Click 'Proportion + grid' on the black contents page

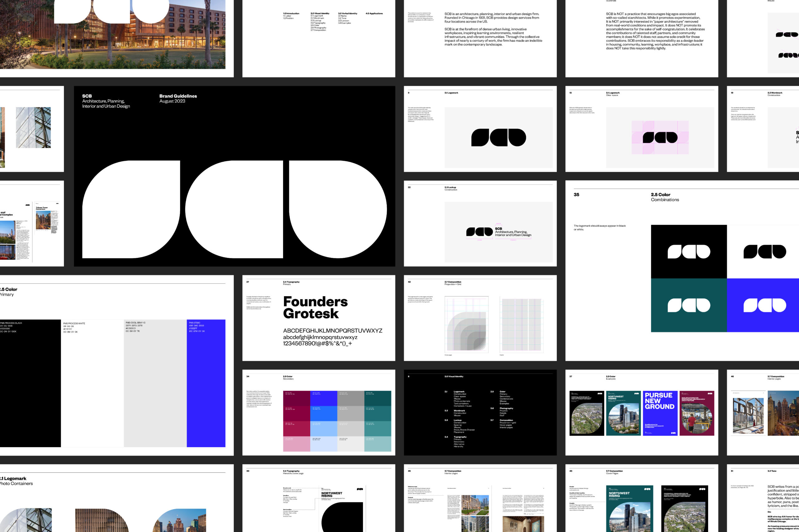pyautogui.click(x=508, y=423)
